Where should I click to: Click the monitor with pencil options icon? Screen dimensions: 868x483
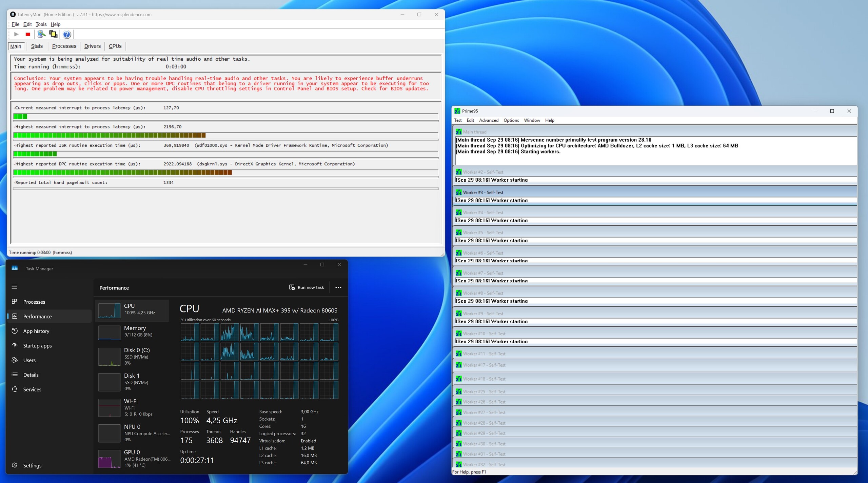[x=41, y=34]
